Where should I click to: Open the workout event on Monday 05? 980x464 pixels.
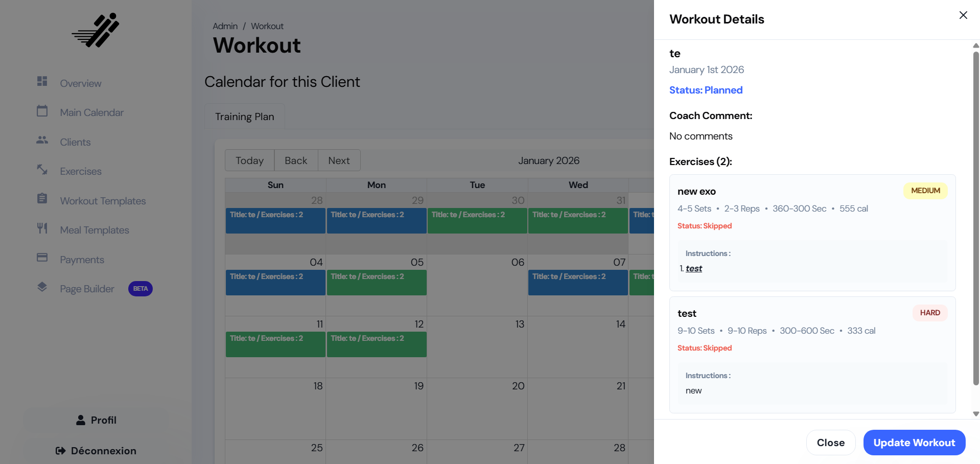coord(376,282)
